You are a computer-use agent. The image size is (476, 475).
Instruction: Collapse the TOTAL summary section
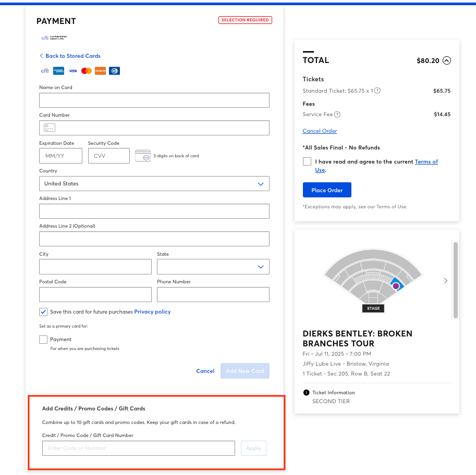(x=446, y=60)
